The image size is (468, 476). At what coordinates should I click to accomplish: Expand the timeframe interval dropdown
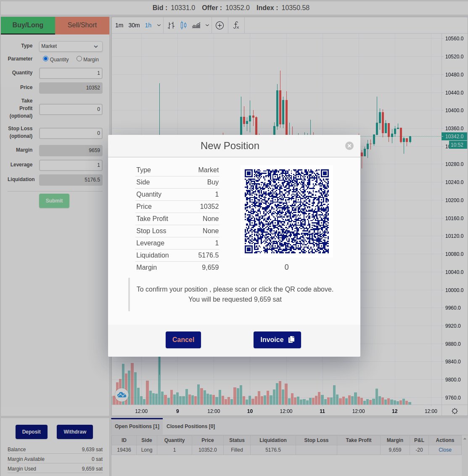click(x=159, y=25)
